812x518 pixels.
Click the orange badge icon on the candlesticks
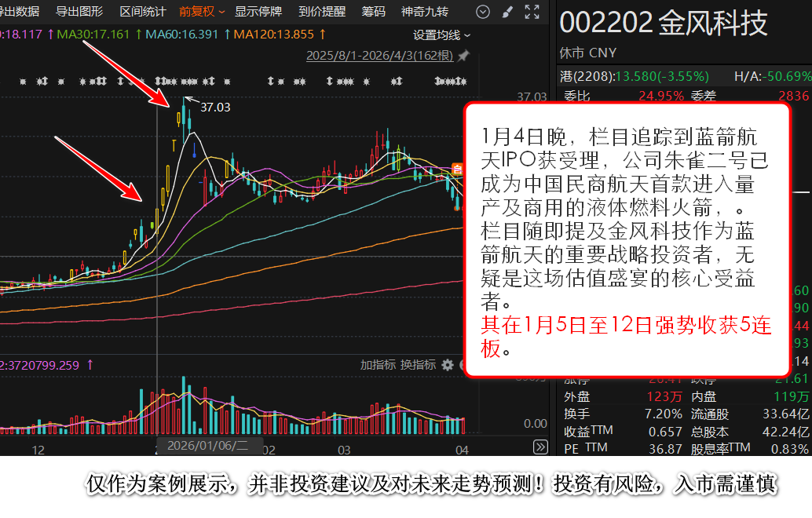pos(457,169)
